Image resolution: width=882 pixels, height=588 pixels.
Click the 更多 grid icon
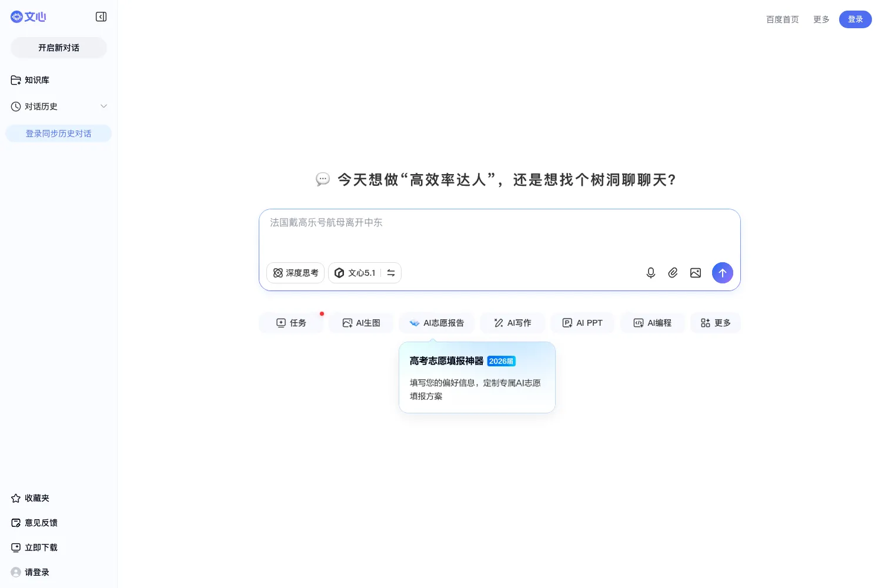[706, 323]
